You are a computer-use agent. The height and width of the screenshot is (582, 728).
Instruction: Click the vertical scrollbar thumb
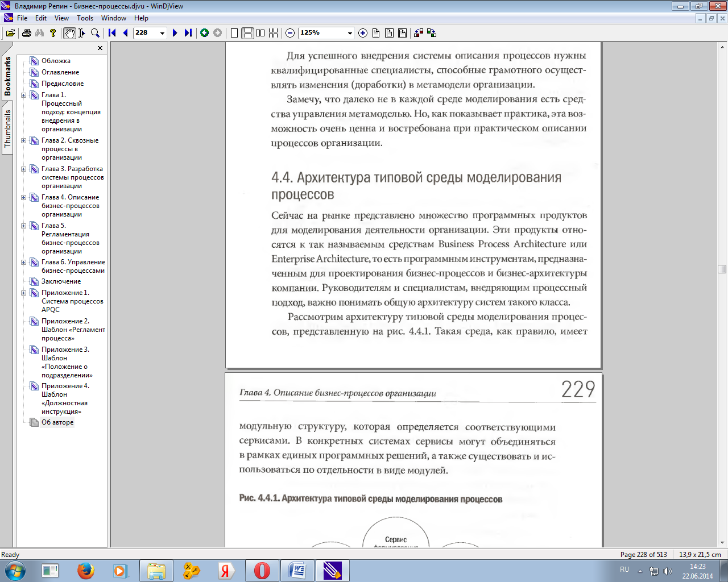pyautogui.click(x=722, y=269)
